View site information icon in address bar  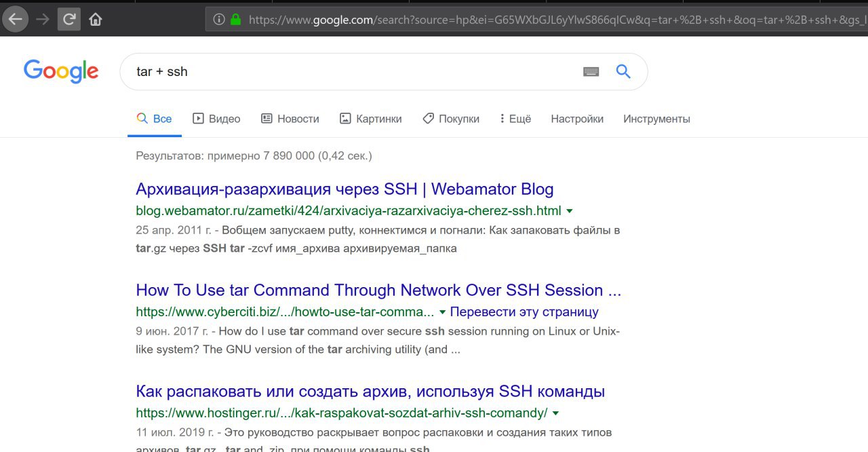[219, 20]
